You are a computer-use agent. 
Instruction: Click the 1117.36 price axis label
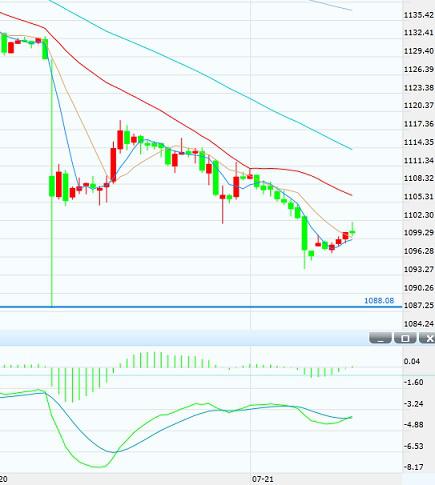419,124
